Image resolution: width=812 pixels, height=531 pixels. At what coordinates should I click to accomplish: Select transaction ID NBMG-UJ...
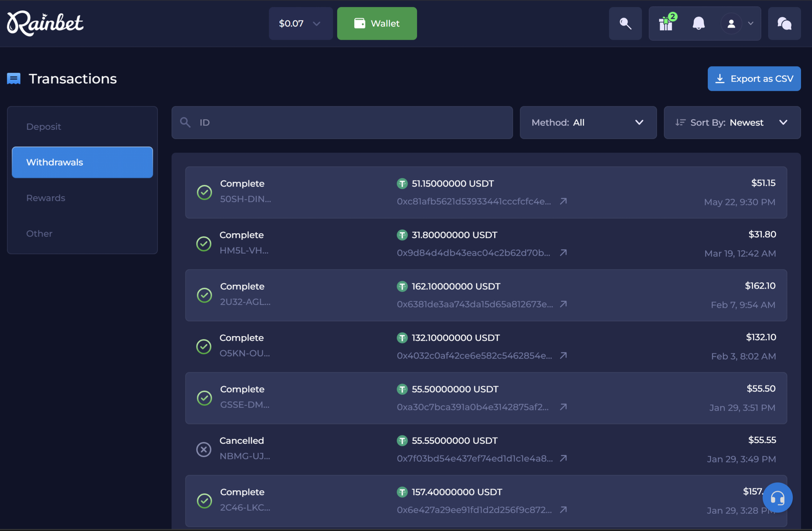[245, 456]
